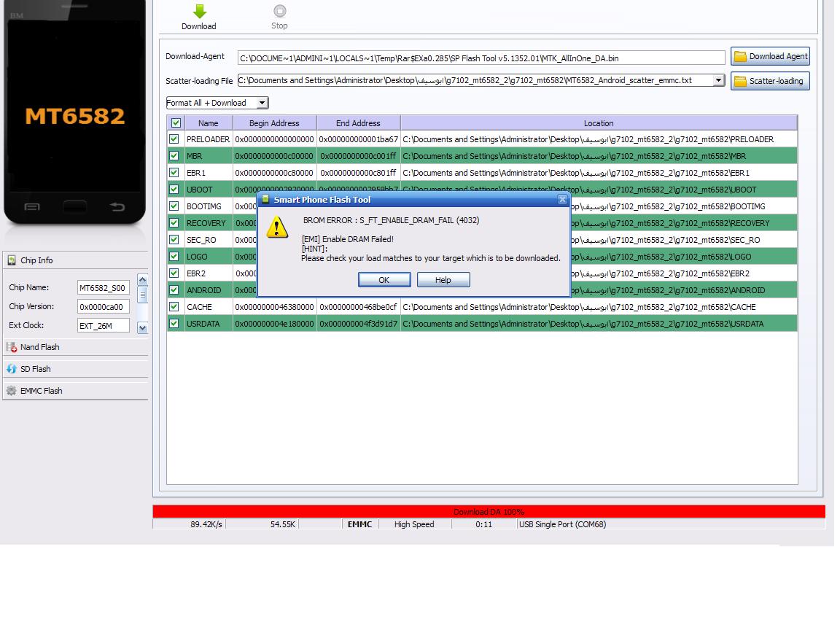
Task: Click the folder icon on Scatter-loading button
Action: (x=740, y=81)
